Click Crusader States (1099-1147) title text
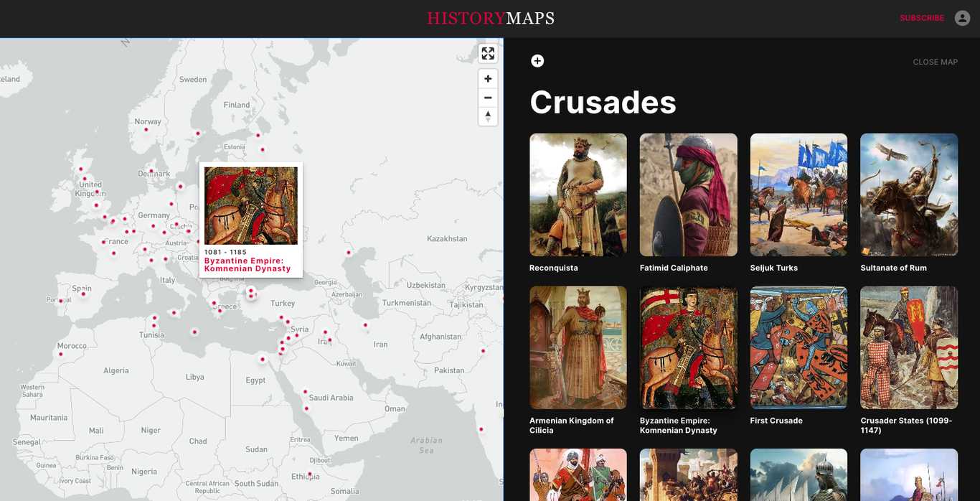 906,426
